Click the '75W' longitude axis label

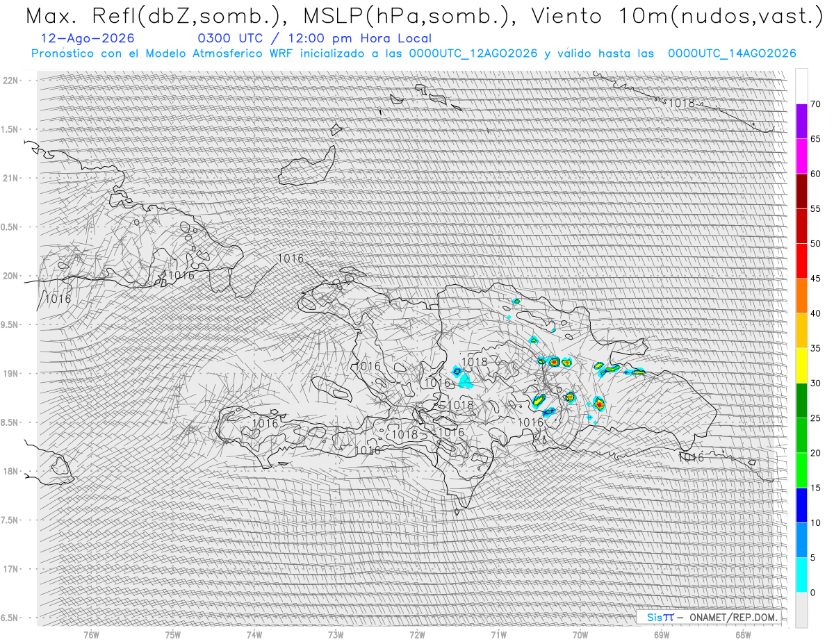pos(173,634)
